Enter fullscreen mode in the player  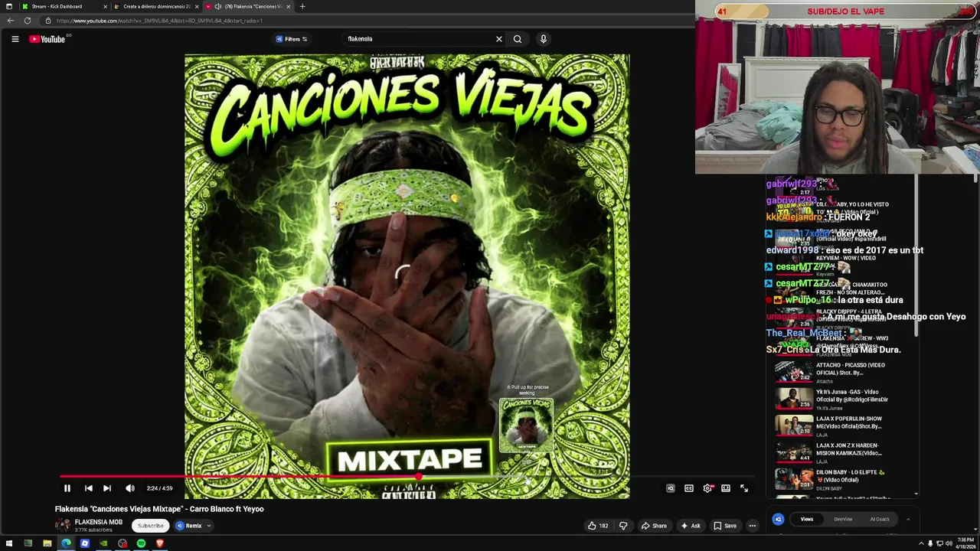click(744, 488)
